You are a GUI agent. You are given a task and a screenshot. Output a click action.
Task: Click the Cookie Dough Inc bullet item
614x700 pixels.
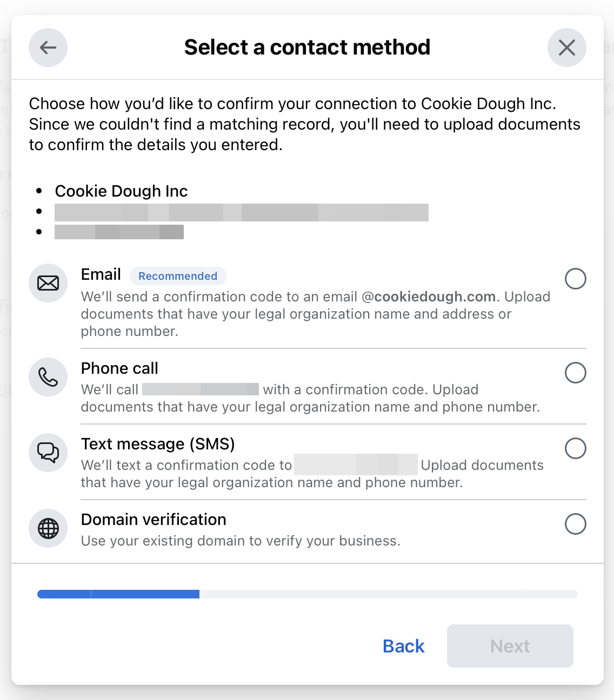pyautogui.click(x=121, y=191)
